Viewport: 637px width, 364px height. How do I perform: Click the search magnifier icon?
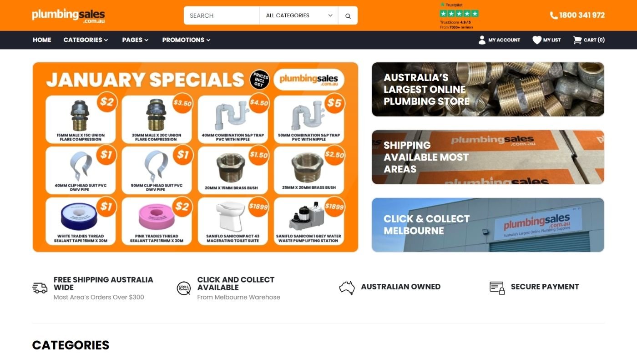coord(348,15)
